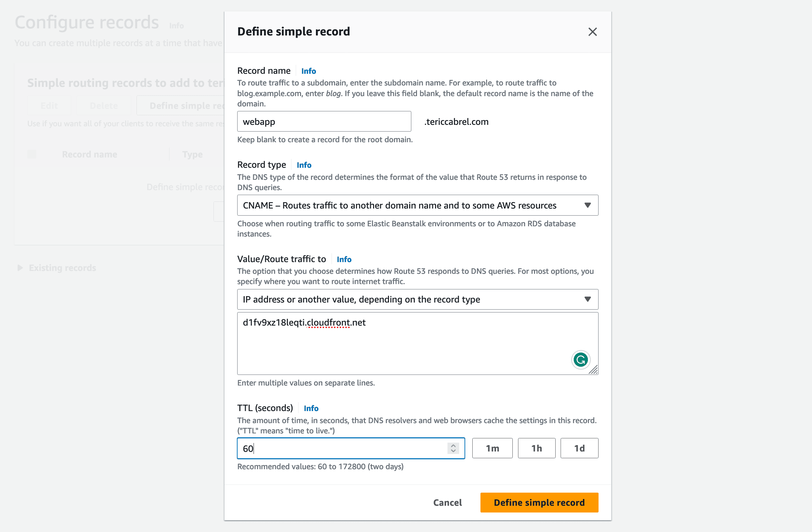Screen dimensions: 812x532
Task: Click the Value/Route traffic dropdown arrow
Action: pos(588,299)
